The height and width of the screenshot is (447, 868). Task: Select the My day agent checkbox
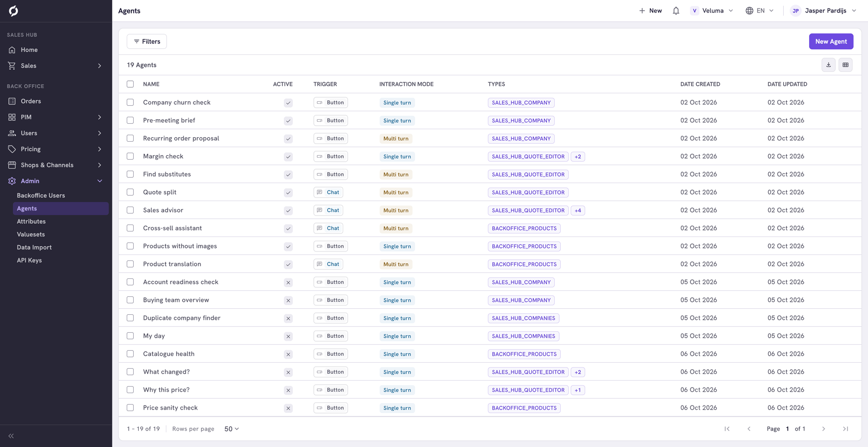coord(130,336)
